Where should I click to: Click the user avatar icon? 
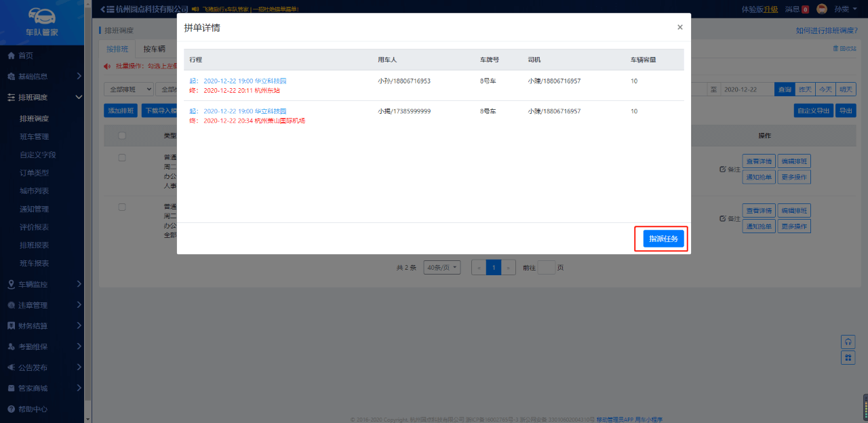[x=821, y=9]
